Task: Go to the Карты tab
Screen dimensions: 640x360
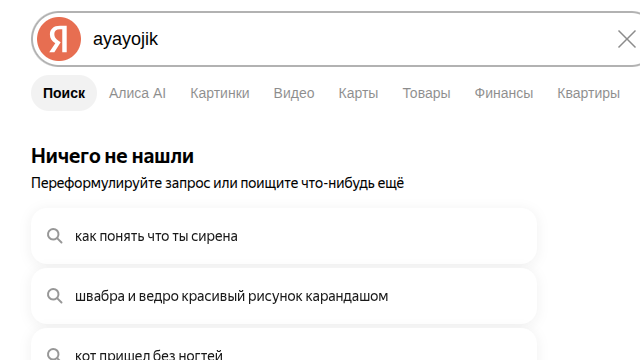Action: (358, 93)
